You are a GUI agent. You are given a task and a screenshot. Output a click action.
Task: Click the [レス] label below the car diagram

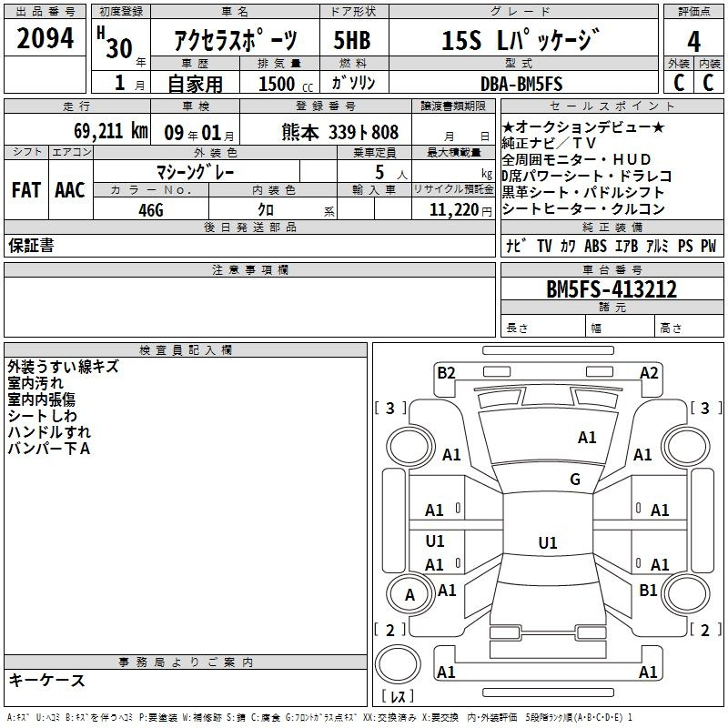398,698
